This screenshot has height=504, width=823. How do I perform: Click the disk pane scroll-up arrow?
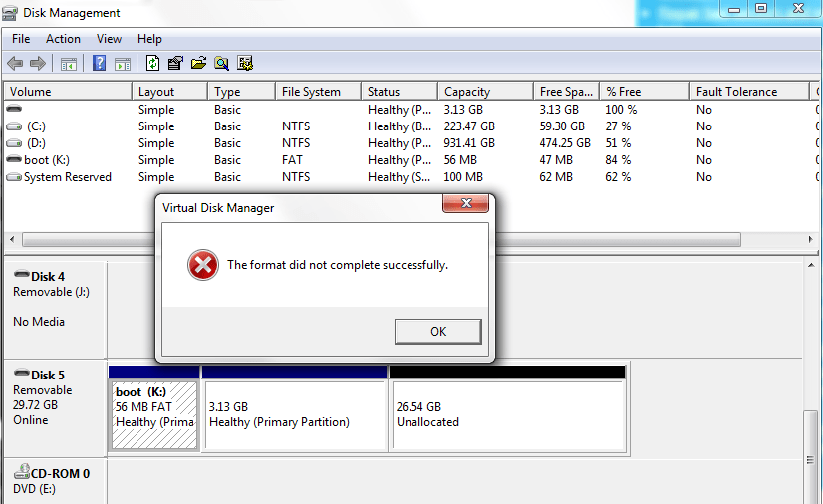coord(811,265)
